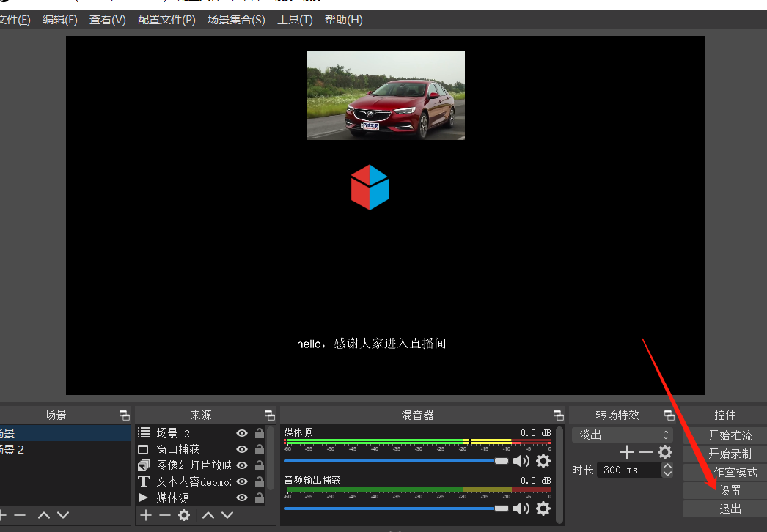The height and width of the screenshot is (532, 767).
Task: Hide the 窗口捕获 source via eye icon
Action: click(x=242, y=449)
